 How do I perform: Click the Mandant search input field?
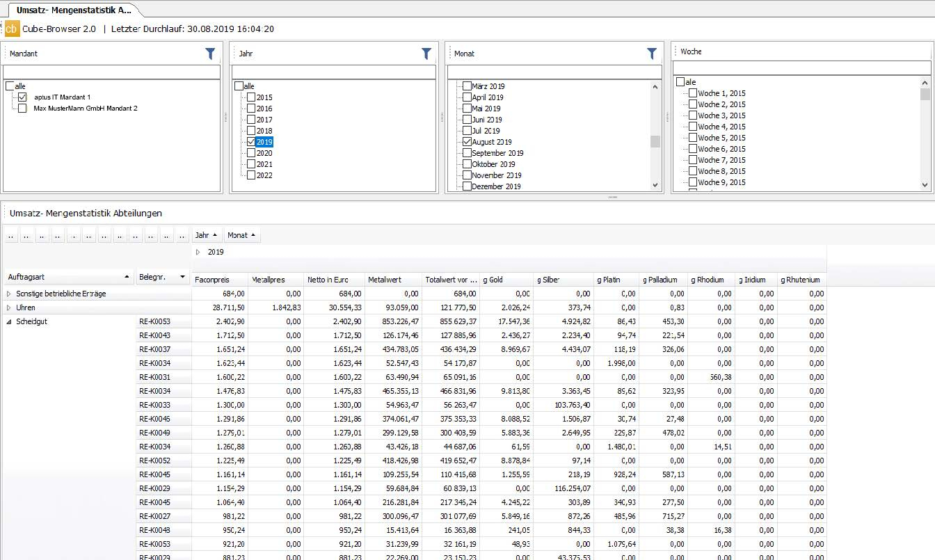111,72
